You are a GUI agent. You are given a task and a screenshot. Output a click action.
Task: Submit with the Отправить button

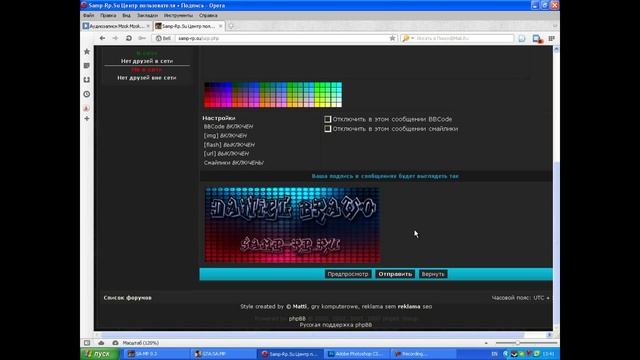point(395,274)
